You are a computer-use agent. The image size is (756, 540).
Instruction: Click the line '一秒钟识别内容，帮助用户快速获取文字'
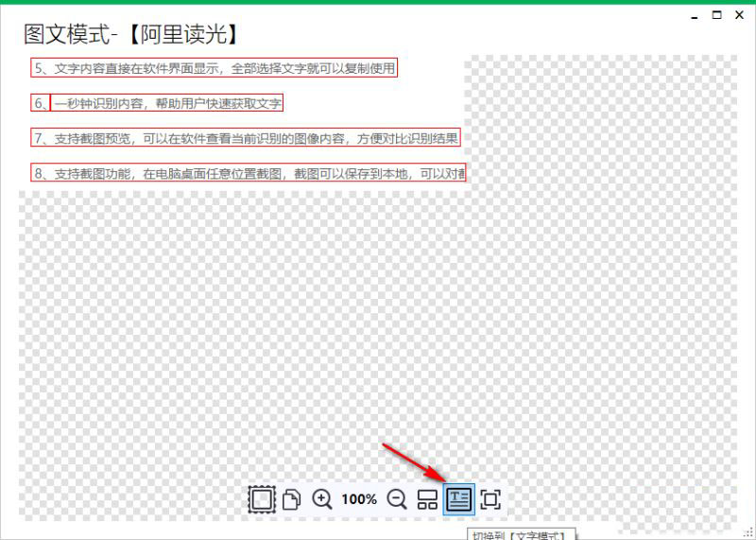click(x=167, y=103)
